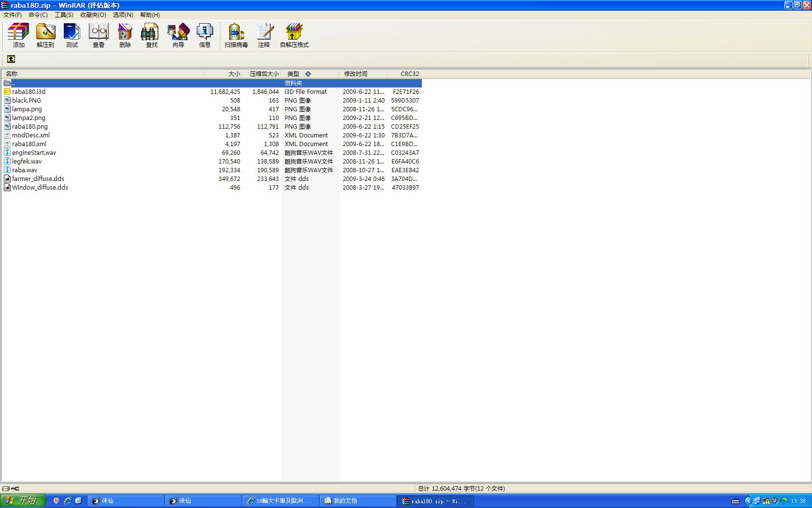Open the 命令(C) menu

(x=38, y=15)
